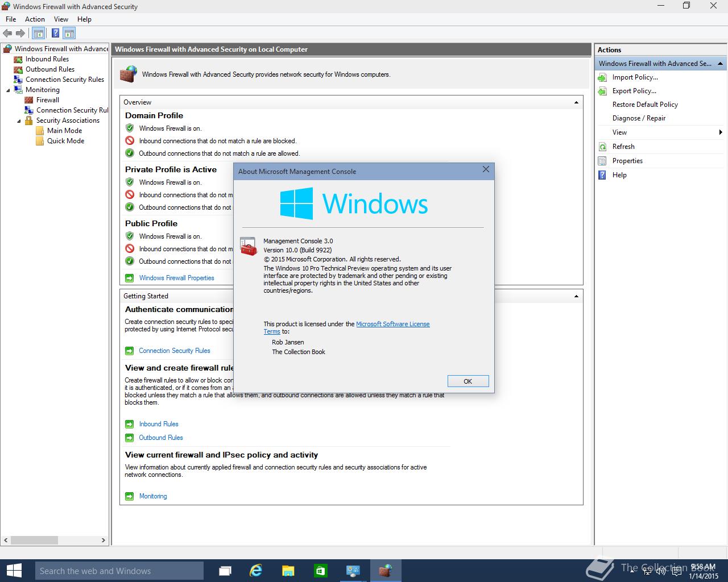728x582 pixels.
Task: Click the Help question-mark icon in Actions
Action: click(602, 175)
